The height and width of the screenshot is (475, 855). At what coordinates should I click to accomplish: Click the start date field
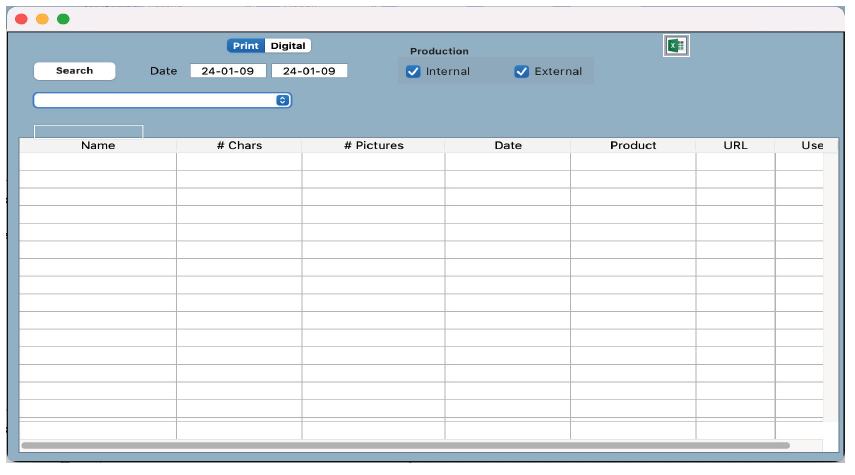point(227,71)
